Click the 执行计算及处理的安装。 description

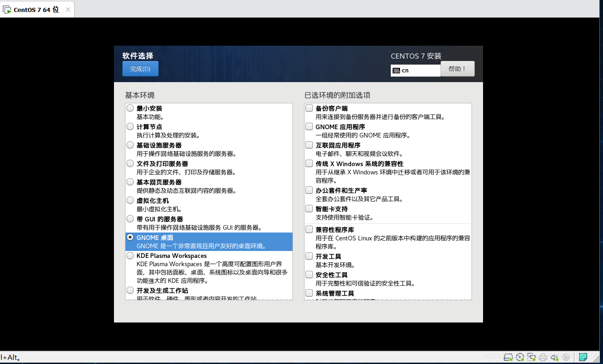click(168, 136)
